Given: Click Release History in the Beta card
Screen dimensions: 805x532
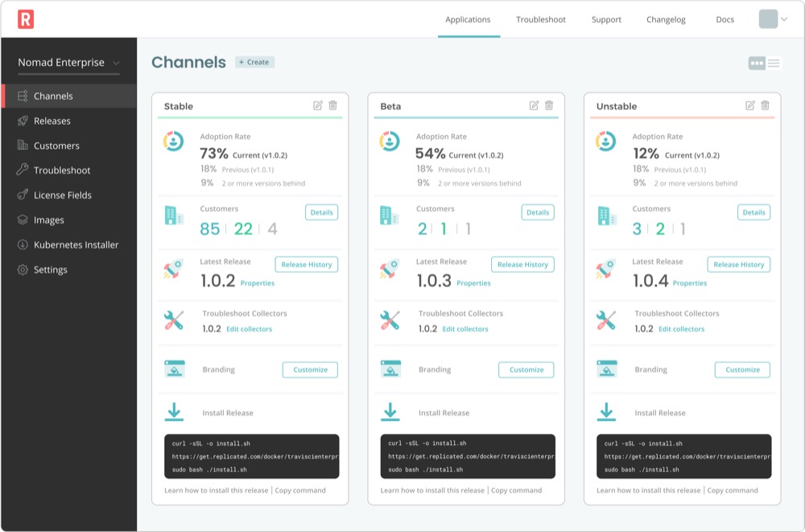Looking at the screenshot, I should point(522,265).
